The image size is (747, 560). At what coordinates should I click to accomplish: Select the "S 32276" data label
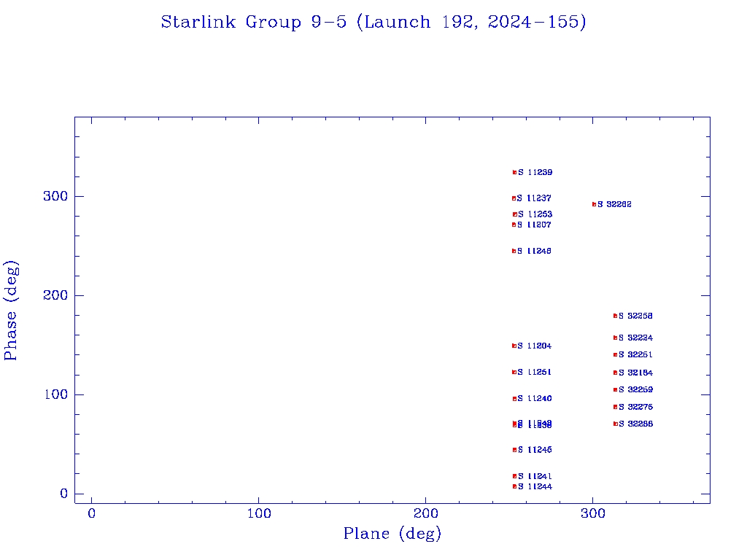(x=635, y=407)
